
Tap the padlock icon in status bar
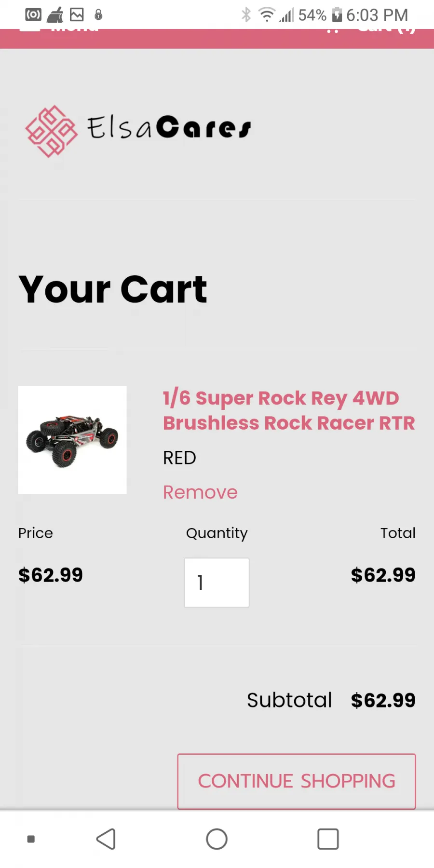pos(98,15)
